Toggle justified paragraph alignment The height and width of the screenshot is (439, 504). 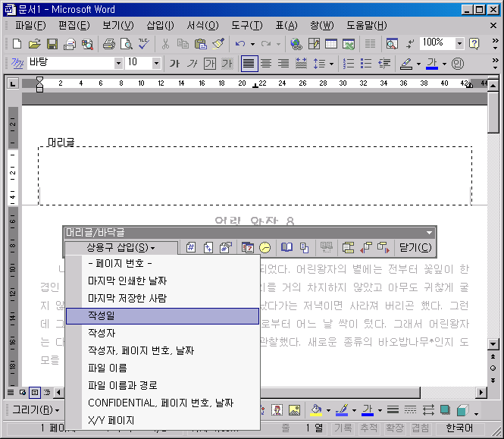(x=249, y=64)
